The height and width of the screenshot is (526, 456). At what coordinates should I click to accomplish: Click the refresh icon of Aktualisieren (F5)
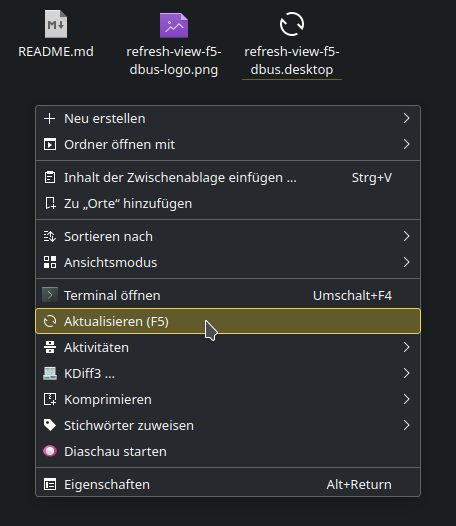(50, 321)
